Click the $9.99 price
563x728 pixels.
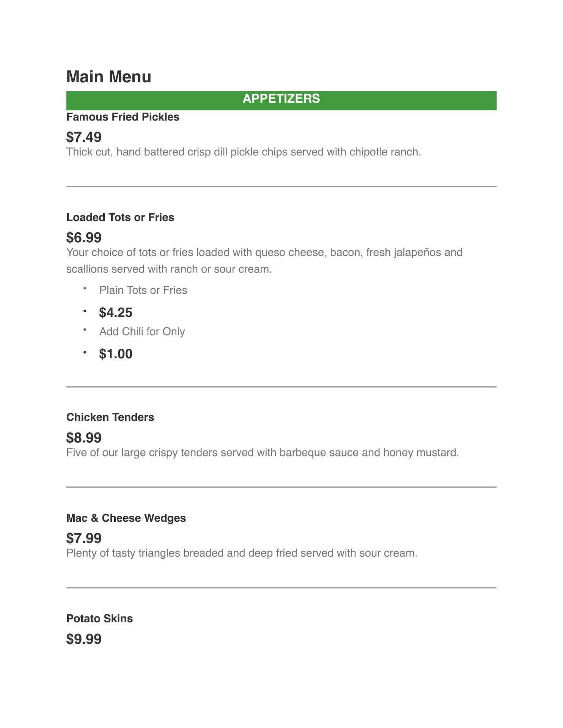(x=84, y=639)
